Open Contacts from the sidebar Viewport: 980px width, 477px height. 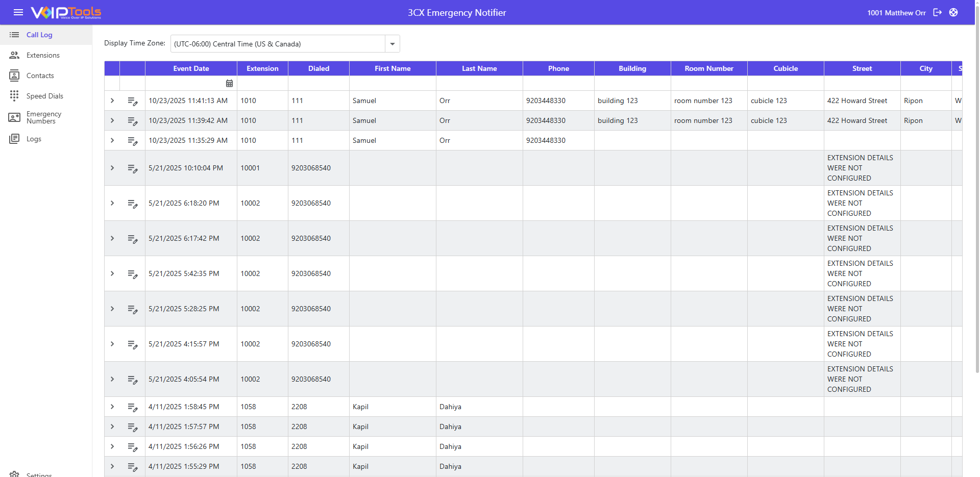tap(40, 76)
